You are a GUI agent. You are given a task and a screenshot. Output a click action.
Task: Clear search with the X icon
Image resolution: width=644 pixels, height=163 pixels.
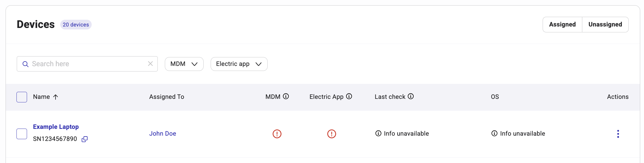click(150, 64)
